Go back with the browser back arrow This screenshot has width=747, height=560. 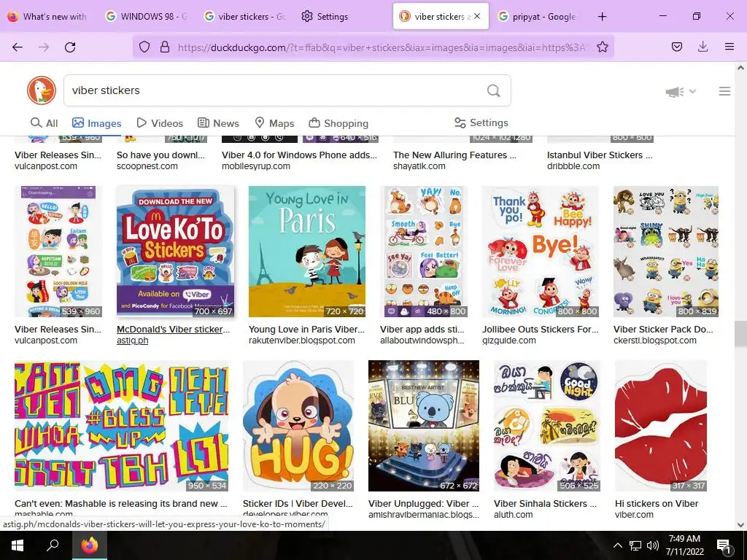click(x=18, y=47)
